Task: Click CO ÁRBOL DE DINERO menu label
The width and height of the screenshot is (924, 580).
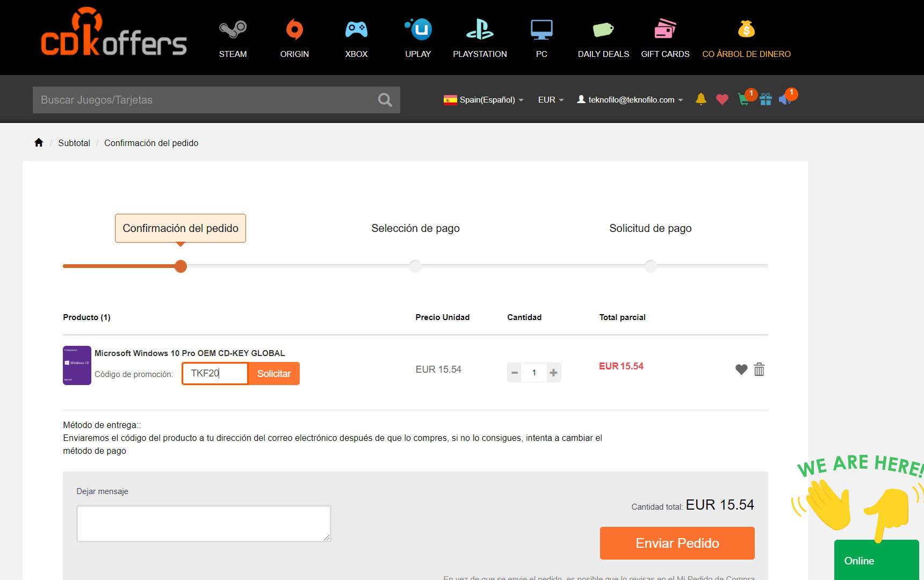Action: click(746, 54)
